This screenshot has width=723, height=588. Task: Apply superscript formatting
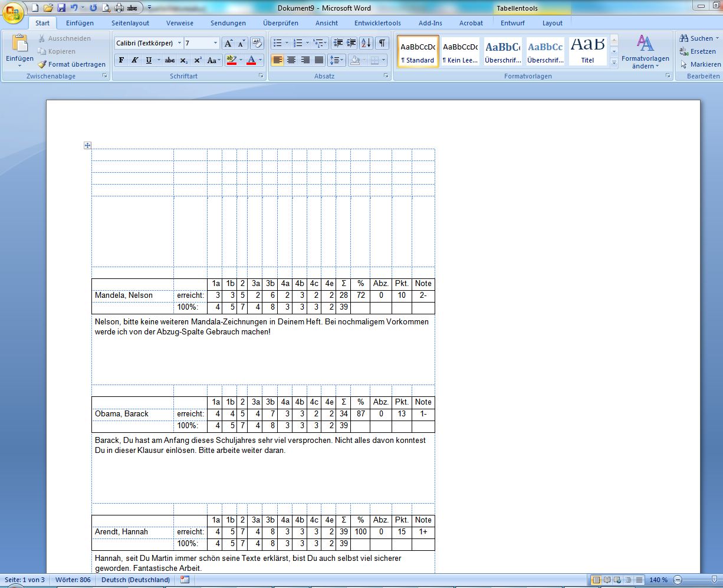pyautogui.click(x=198, y=60)
